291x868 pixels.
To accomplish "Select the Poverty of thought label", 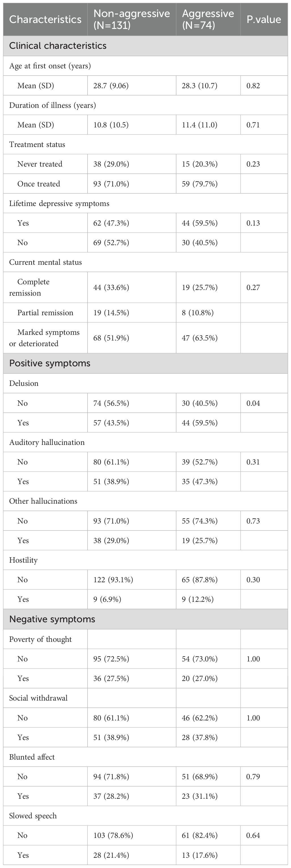I will coord(40,639).
